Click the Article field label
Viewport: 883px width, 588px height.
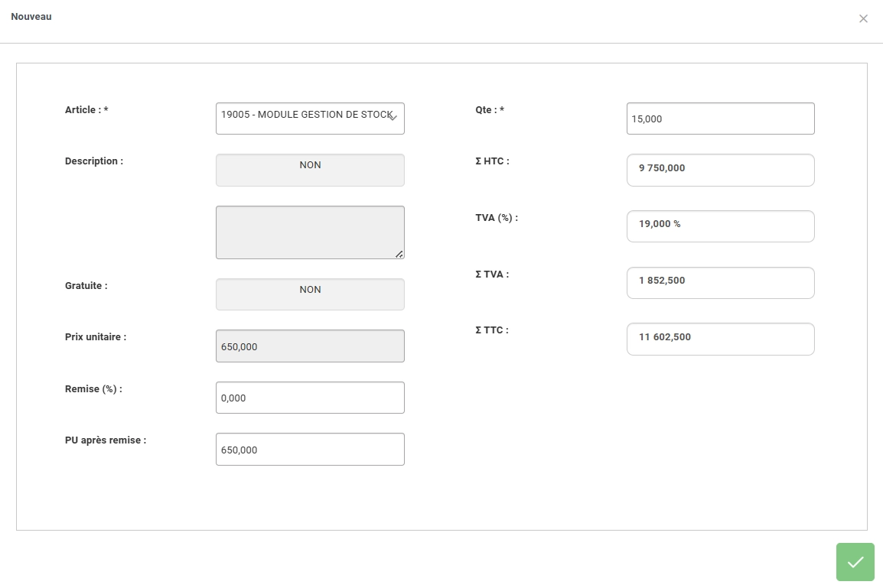click(86, 109)
